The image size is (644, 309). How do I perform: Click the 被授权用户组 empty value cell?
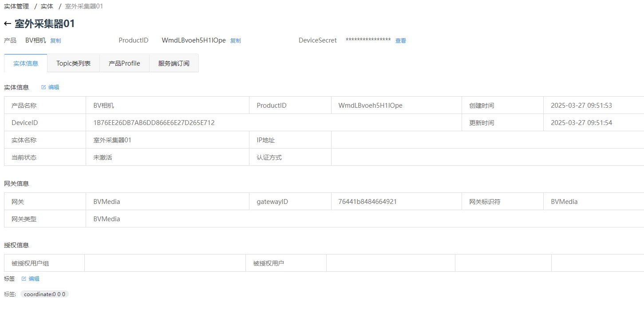165,263
